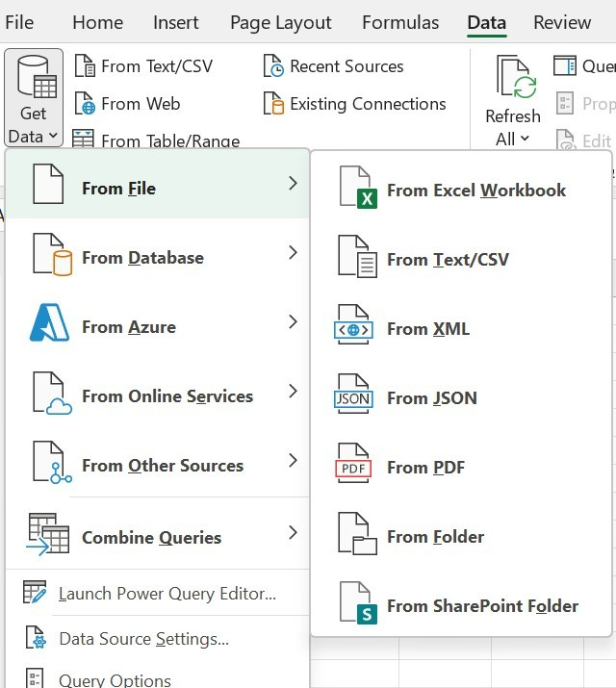Choose From Excel Workbook submenu text

click(x=476, y=191)
